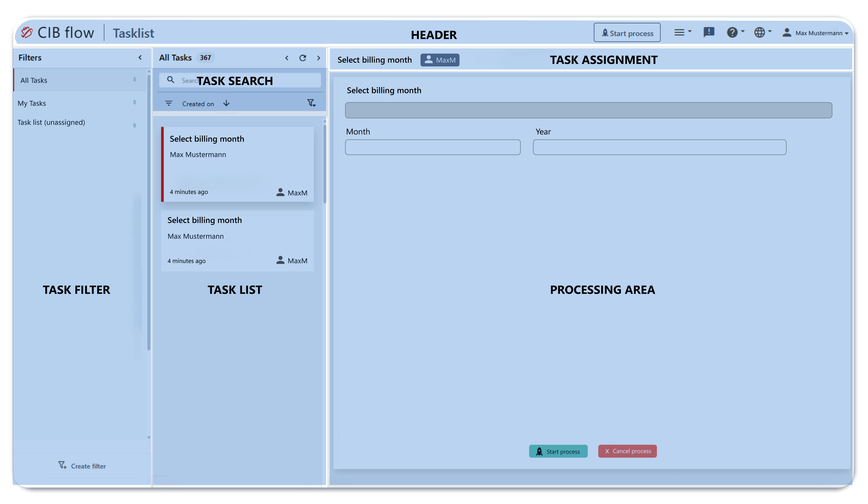Viewport: 868px width, 504px height.
Task: Collapse the Filters panel chevron
Action: click(x=140, y=58)
